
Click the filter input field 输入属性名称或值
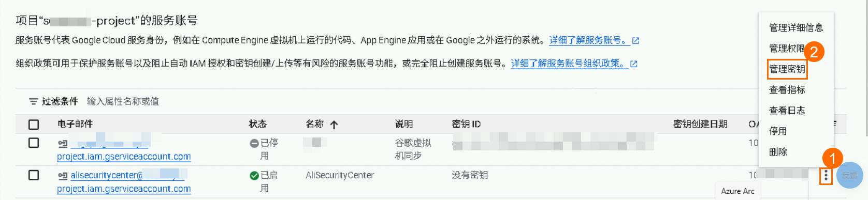pyautogui.click(x=123, y=101)
